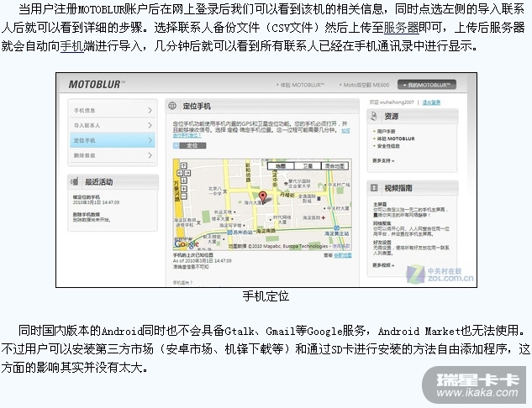Click the 好友设置 video guide entry
Image resolution: width=532 pixels, height=408 pixels.
click(382, 243)
